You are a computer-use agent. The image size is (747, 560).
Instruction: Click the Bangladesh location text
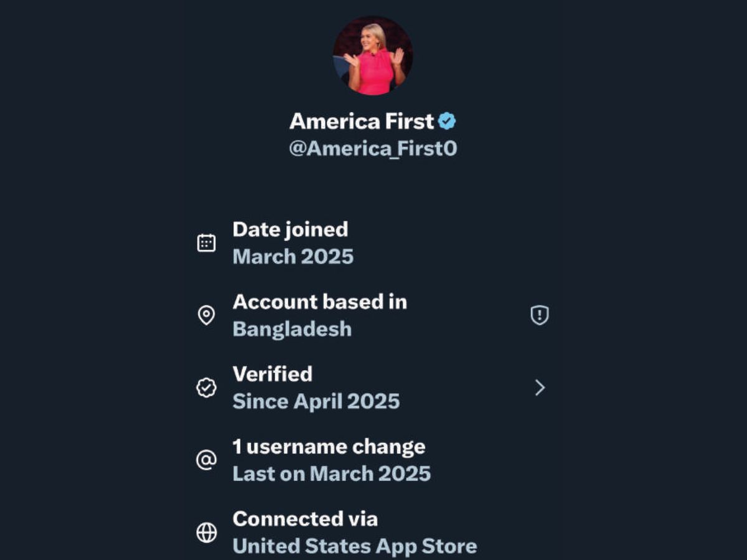tap(292, 329)
